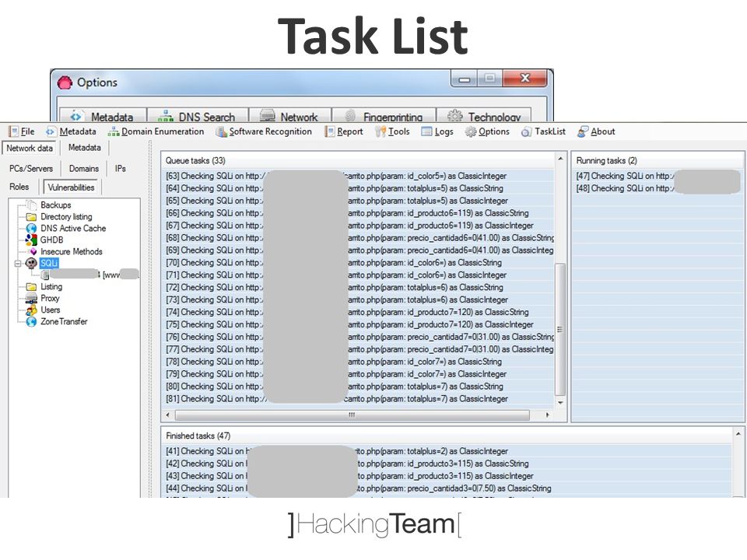Screen dimensions: 747x560
Task: Select the masked www child under SQLi
Action: tap(90, 275)
